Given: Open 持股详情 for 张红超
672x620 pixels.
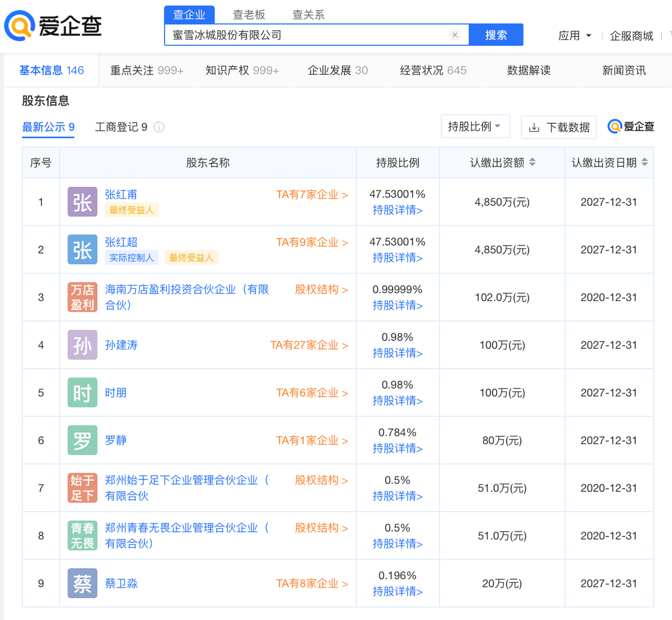Looking at the screenshot, I should pos(398,257).
